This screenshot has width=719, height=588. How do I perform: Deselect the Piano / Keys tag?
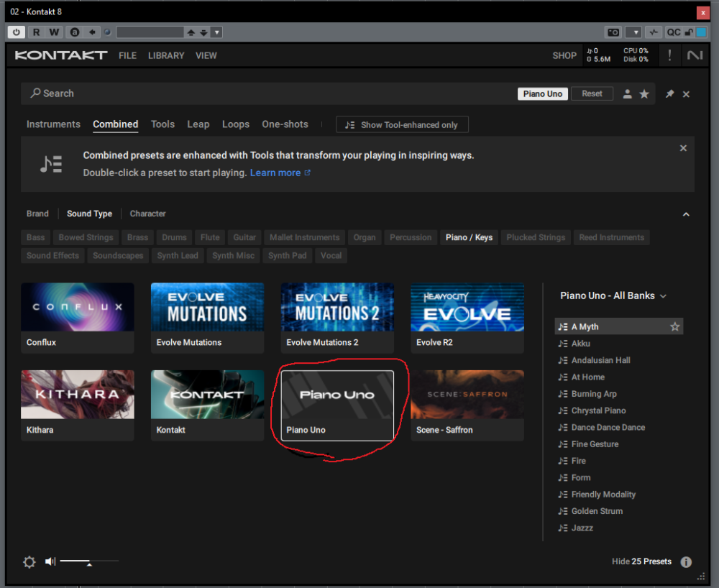469,237
